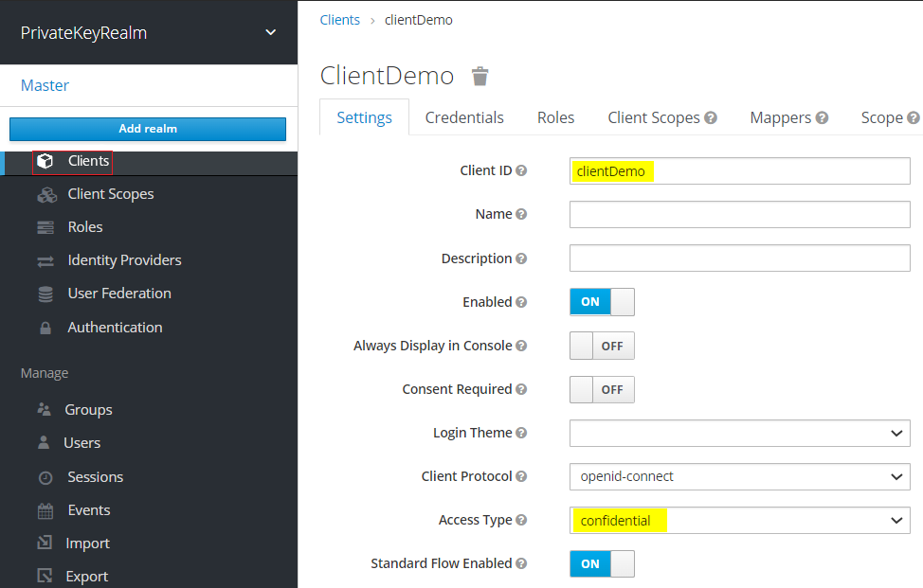The height and width of the screenshot is (588, 923).
Task: Click help icon on Mappers tab
Action: 822,117
